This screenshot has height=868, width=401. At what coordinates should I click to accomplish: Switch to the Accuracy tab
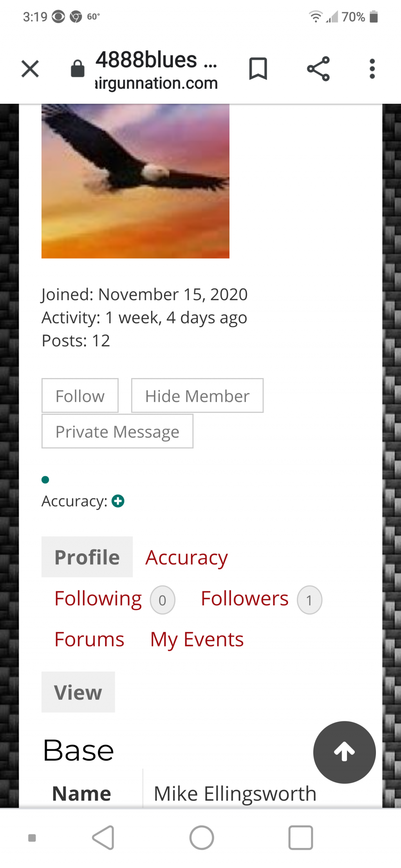click(186, 558)
